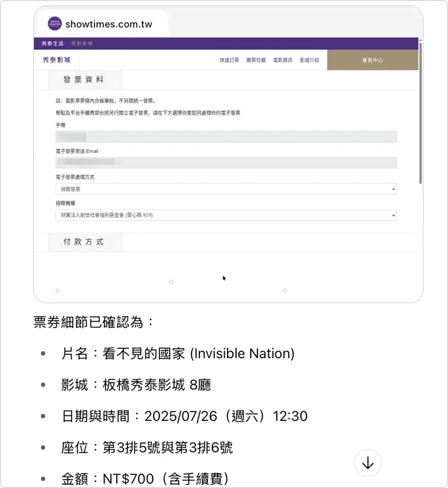Click the 會員中心 button
The height and width of the screenshot is (488, 448).
coord(373,60)
